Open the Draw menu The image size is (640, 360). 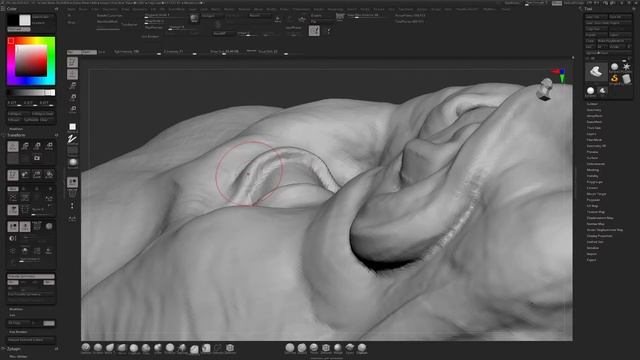(125, 9)
